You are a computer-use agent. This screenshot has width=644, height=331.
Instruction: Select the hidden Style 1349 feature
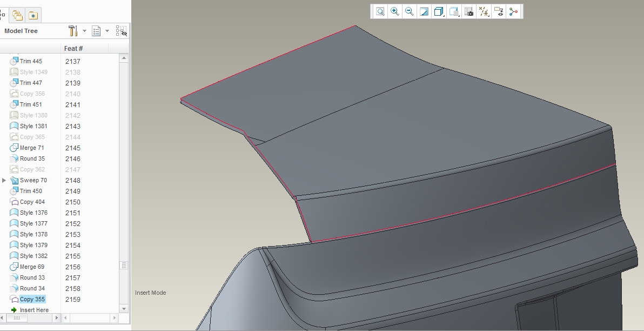pyautogui.click(x=33, y=72)
